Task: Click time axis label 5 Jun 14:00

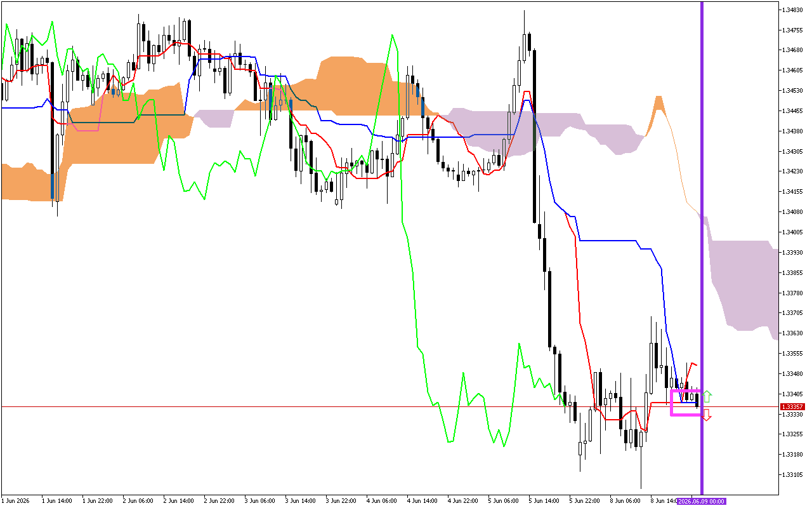Action: pos(544,501)
